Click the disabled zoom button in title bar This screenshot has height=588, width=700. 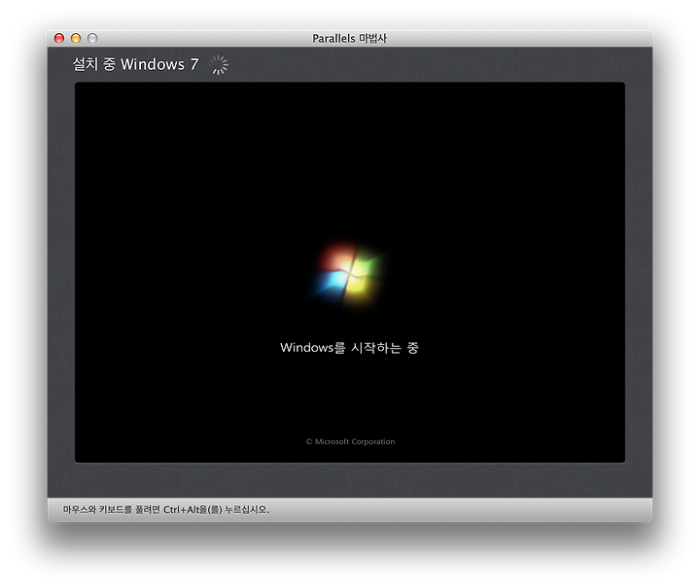[x=92, y=38]
